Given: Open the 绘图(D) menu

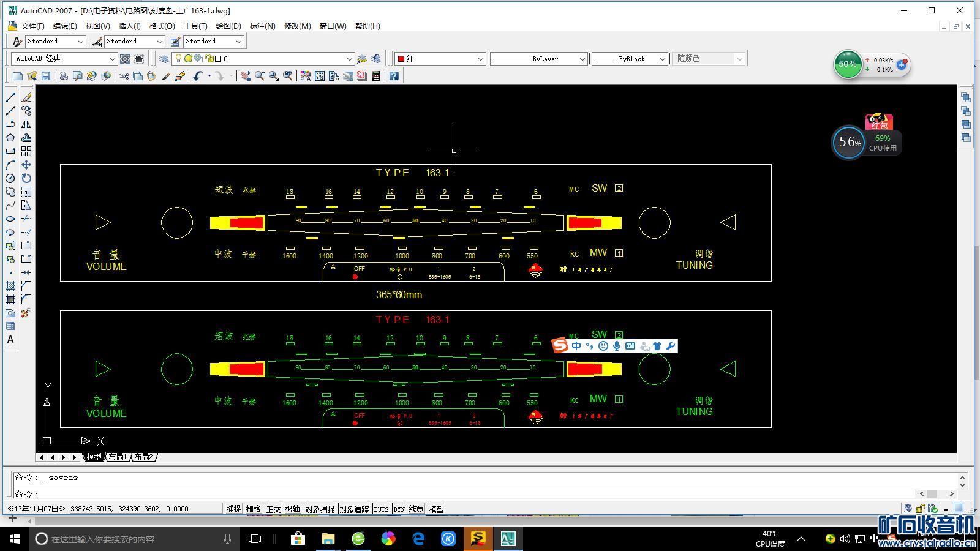Looking at the screenshot, I should (228, 26).
